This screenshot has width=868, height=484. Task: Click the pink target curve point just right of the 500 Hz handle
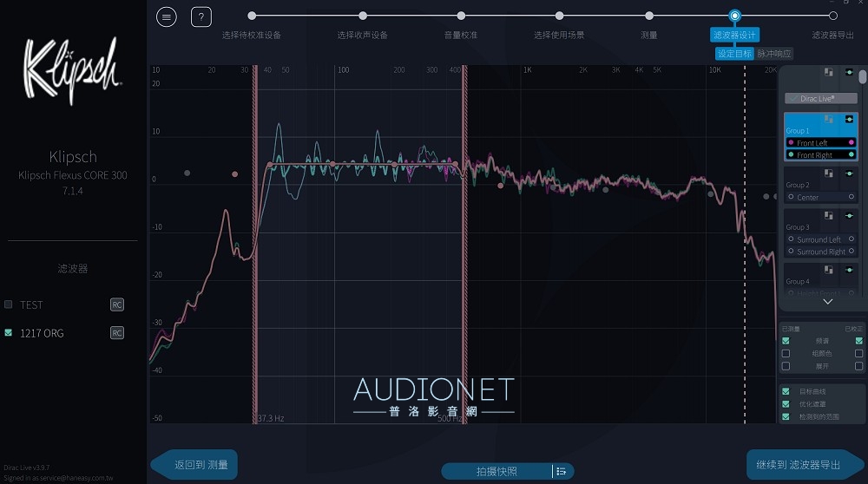click(501, 186)
